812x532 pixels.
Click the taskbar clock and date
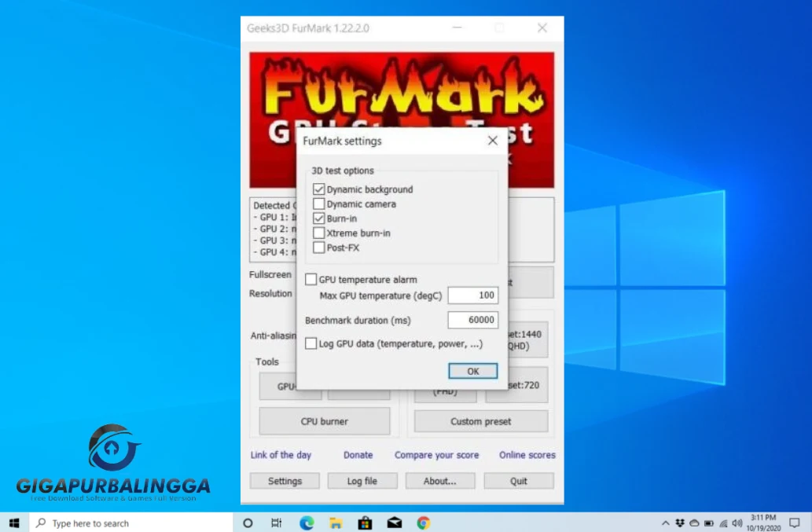763,523
